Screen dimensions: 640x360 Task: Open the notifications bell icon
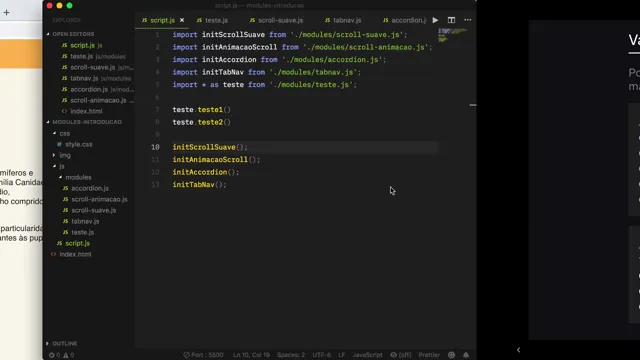coord(466,355)
